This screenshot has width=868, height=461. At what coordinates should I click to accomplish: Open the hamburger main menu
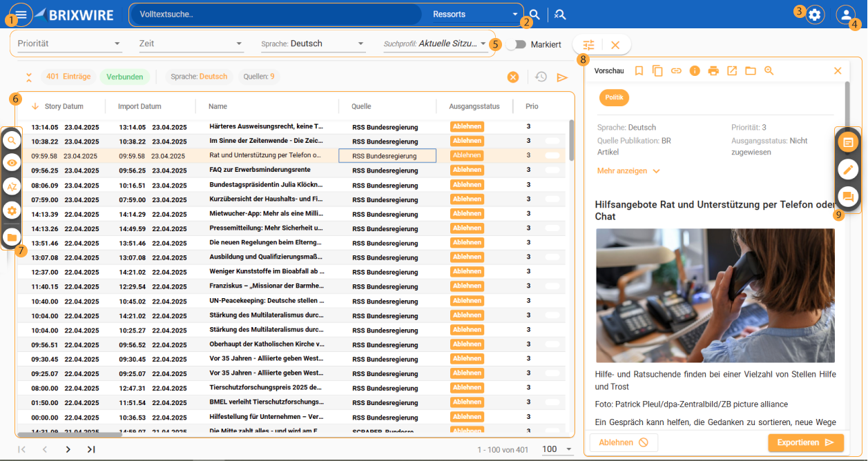(x=22, y=14)
